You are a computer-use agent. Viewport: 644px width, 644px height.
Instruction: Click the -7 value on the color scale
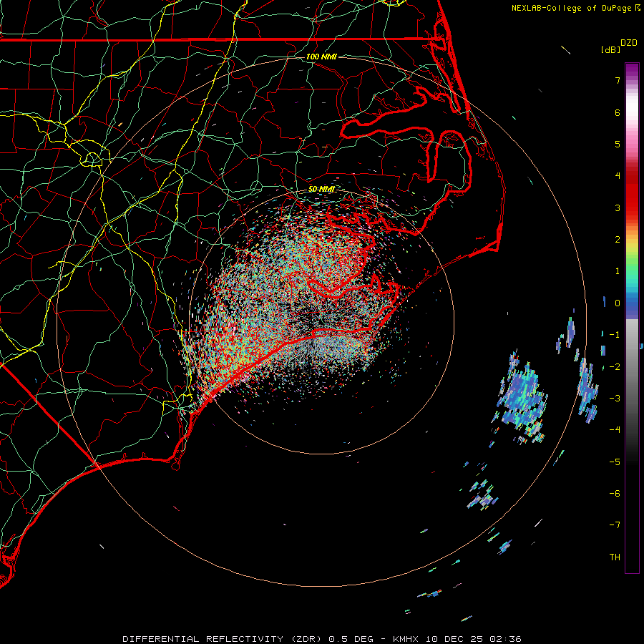pos(615,525)
